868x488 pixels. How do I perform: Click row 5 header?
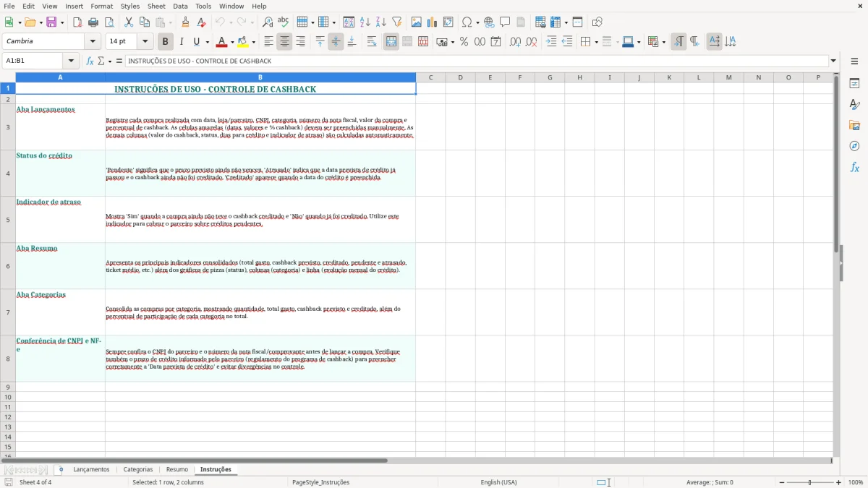(x=8, y=220)
